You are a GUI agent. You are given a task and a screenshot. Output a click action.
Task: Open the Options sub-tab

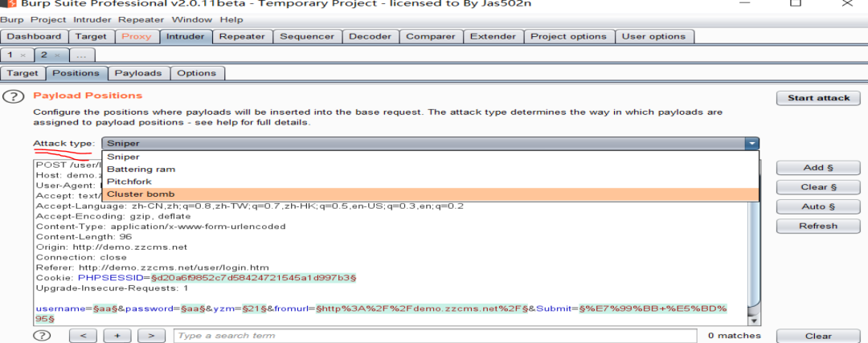coord(197,73)
